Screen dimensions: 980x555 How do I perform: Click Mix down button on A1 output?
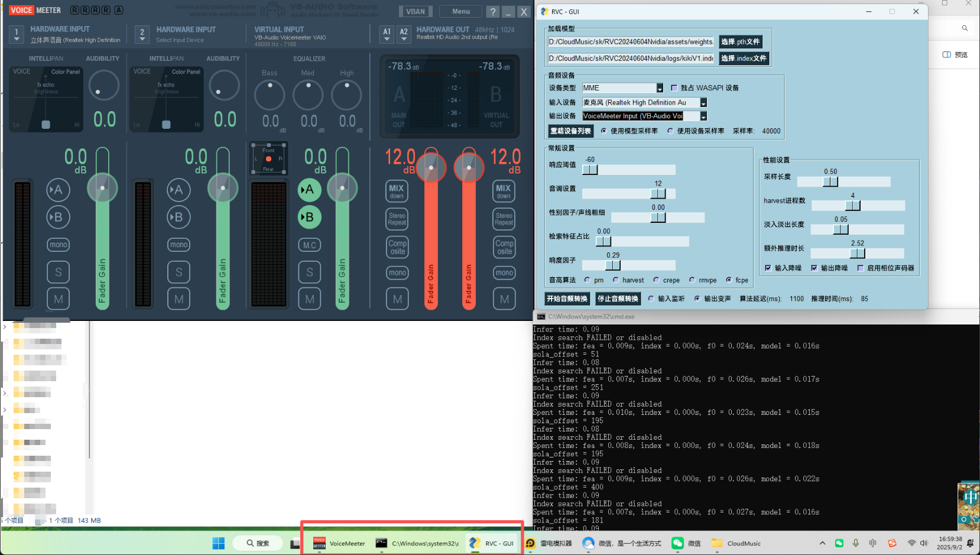(x=397, y=191)
